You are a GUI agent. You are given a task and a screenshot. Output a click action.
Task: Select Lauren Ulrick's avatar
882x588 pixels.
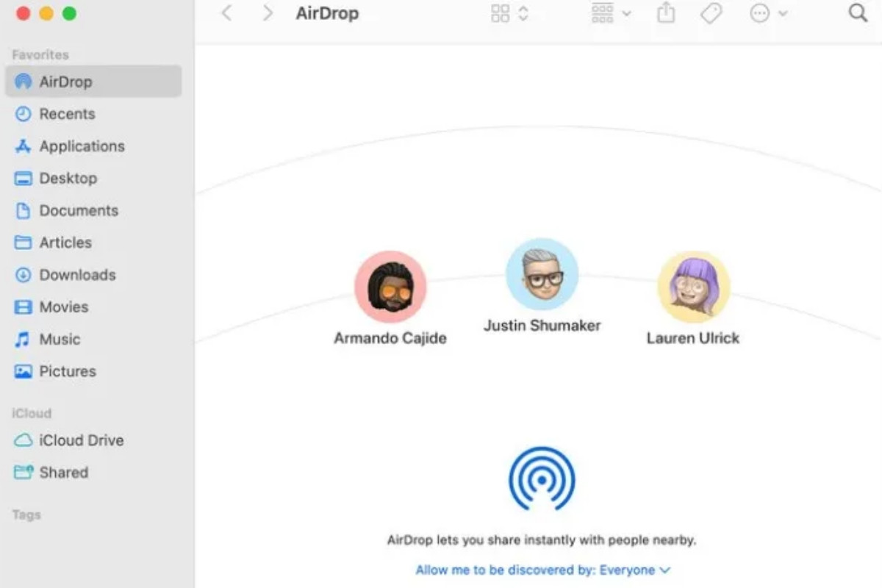pos(693,287)
